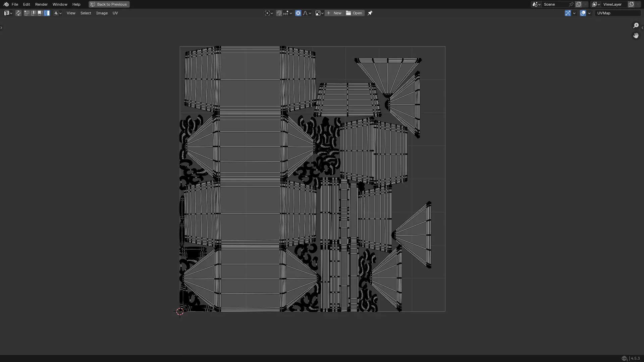644x362 pixels.
Task: Select edge selection mode
Action: (34, 13)
